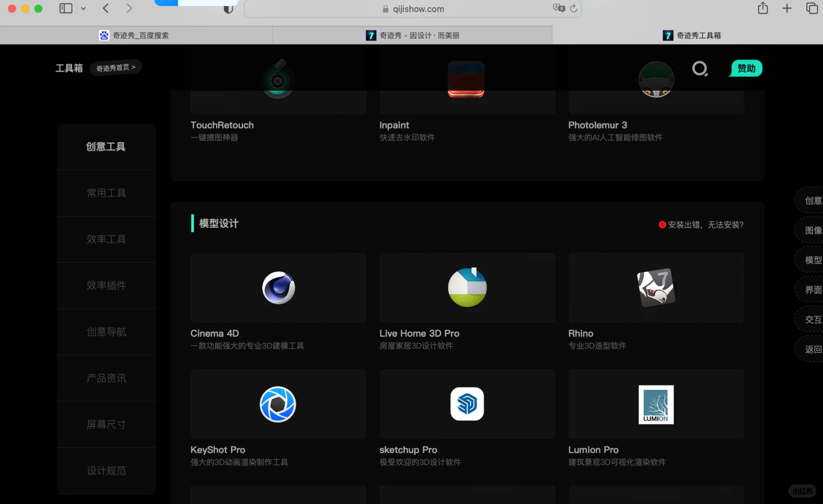Click the TouchRetouch title text
This screenshot has height=504, width=823.
tap(222, 125)
